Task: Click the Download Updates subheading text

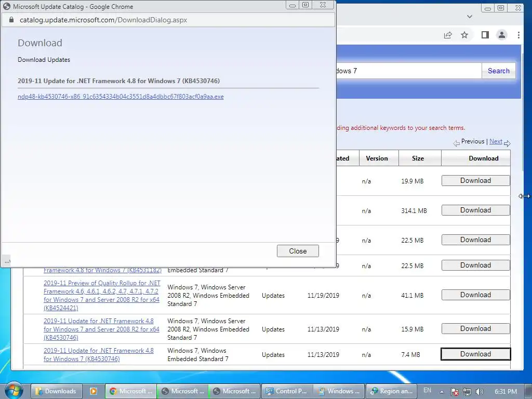Action: (x=44, y=60)
